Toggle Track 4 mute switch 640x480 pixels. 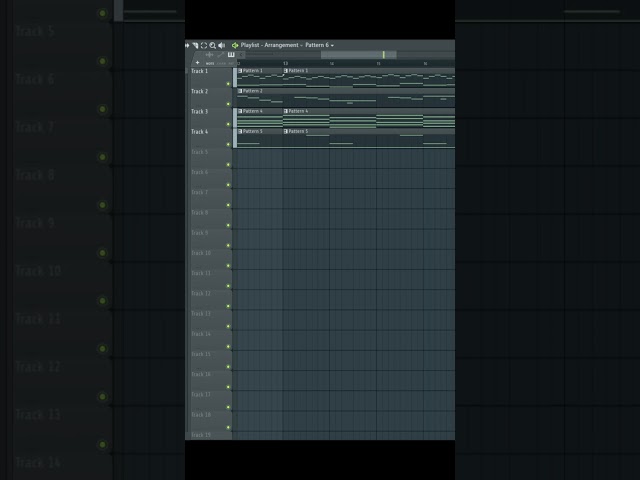228,144
